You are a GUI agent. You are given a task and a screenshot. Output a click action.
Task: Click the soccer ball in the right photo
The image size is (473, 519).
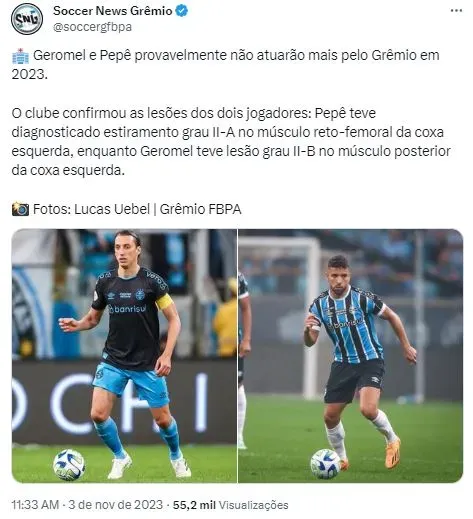click(x=325, y=464)
